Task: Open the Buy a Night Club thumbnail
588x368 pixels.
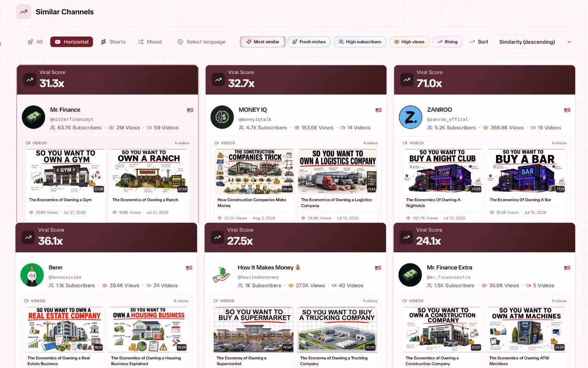Action: pos(443,171)
